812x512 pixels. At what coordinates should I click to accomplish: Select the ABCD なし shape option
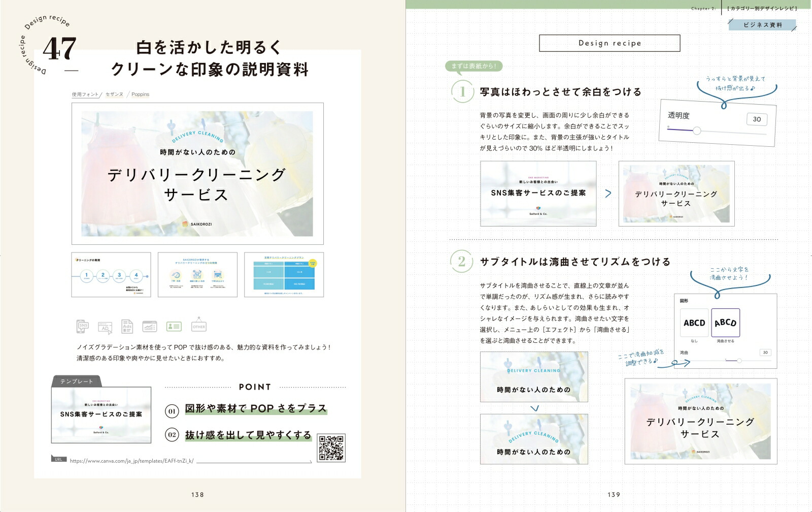[x=694, y=322]
